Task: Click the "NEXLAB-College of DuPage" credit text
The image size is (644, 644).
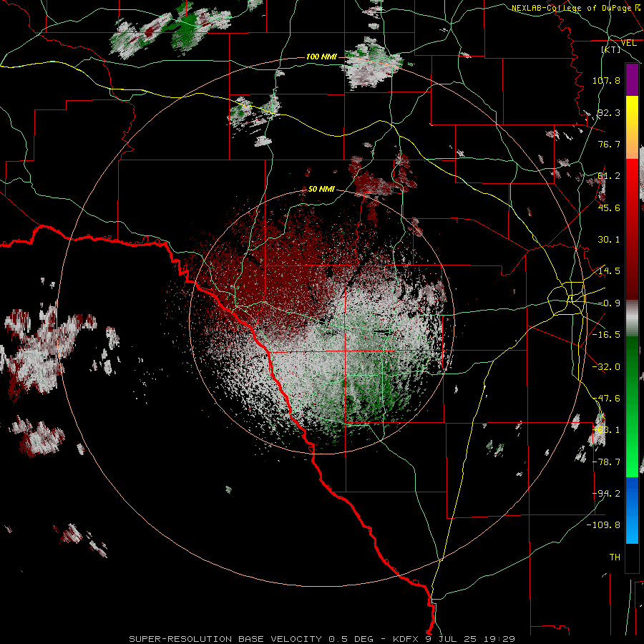Action: coord(571,8)
